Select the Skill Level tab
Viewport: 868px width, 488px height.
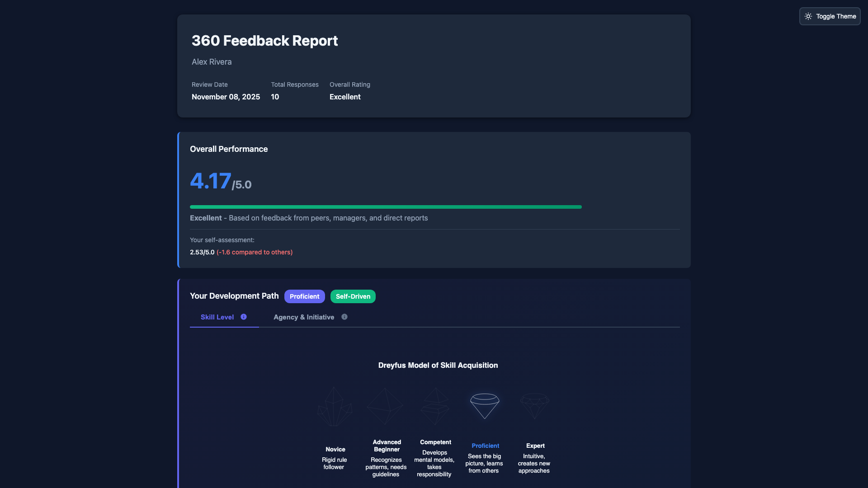[x=217, y=317]
